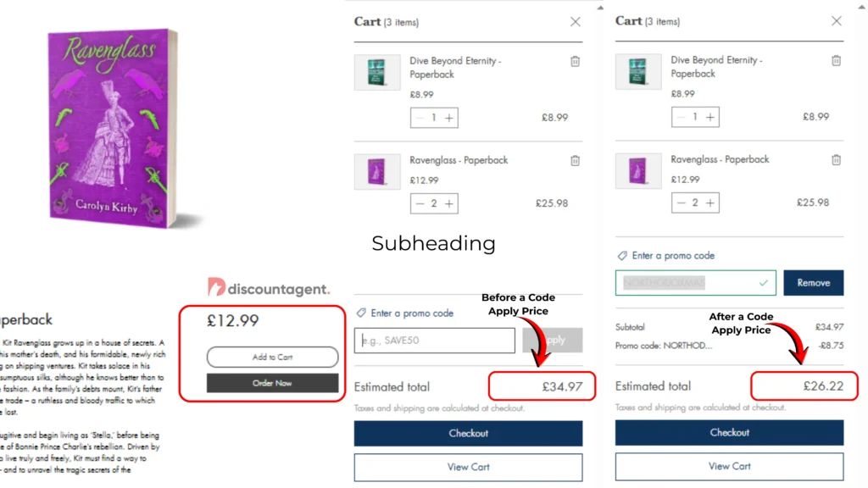The width and height of the screenshot is (868, 488).
Task: Increase Dive Beyond Eternity quantity in middle cart
Action: pos(449,118)
